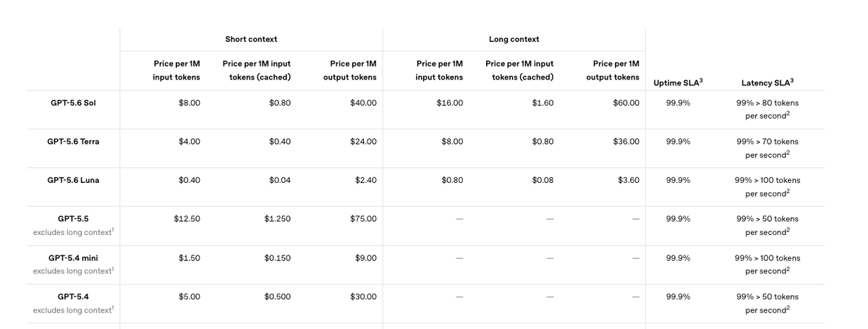Click the $36.00 long context output price for Terra
This screenshot has height=329, width=868.
coord(626,141)
